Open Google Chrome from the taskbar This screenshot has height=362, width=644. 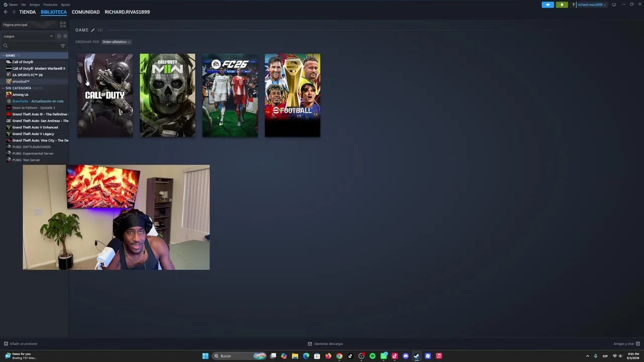coord(339,356)
